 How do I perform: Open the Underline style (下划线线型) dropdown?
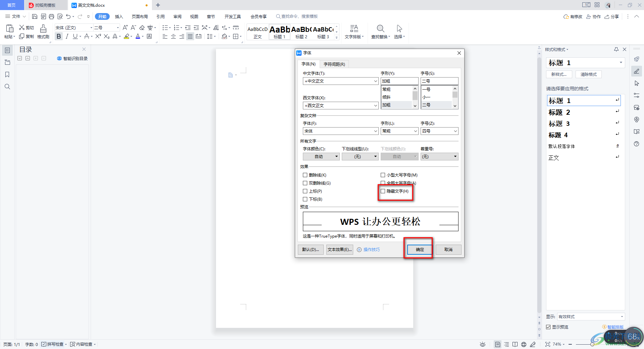coord(360,157)
